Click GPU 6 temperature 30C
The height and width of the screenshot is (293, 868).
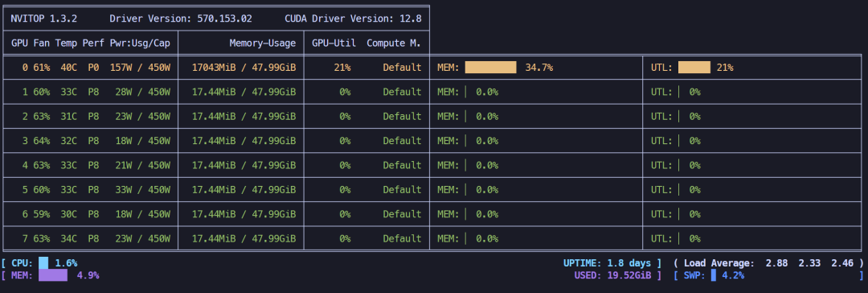coord(68,214)
